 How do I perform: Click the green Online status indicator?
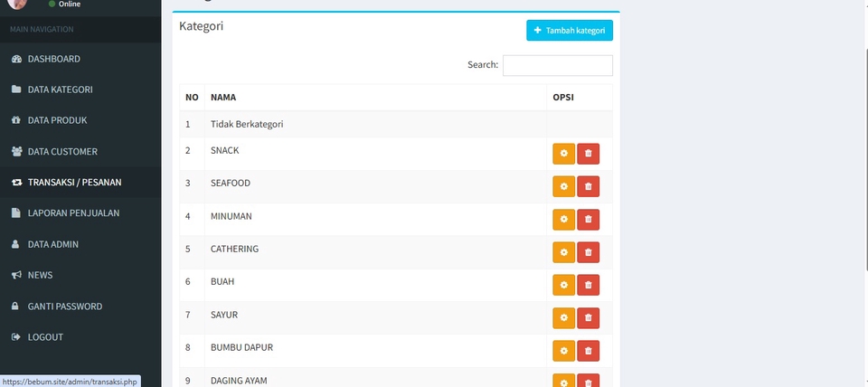52,4
